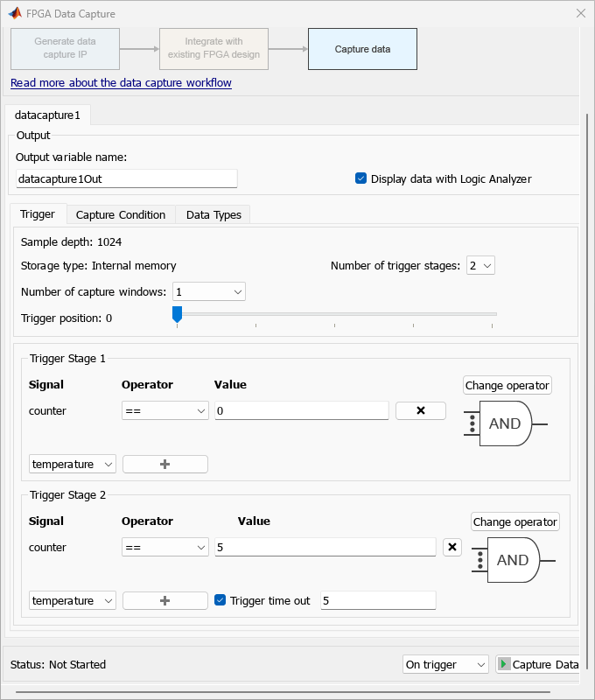Disable Display data with Logic Analyzer
The width and height of the screenshot is (595, 700).
pyautogui.click(x=360, y=178)
